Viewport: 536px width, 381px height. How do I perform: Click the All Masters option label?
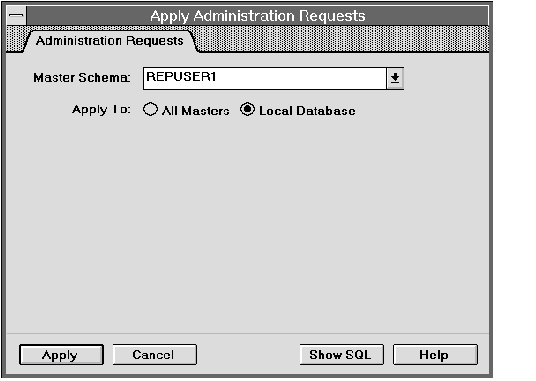tap(196, 111)
